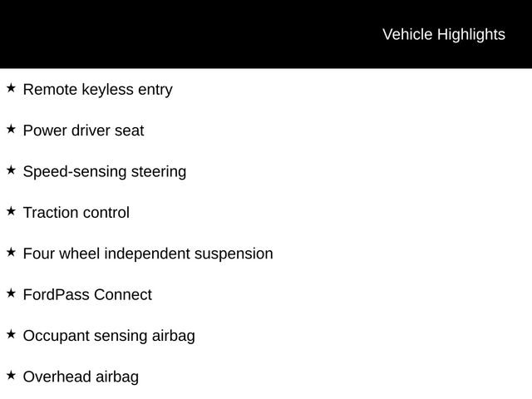The height and width of the screenshot is (399, 532).
Task: Click the star next to Power driver seat
Action: click(11, 129)
